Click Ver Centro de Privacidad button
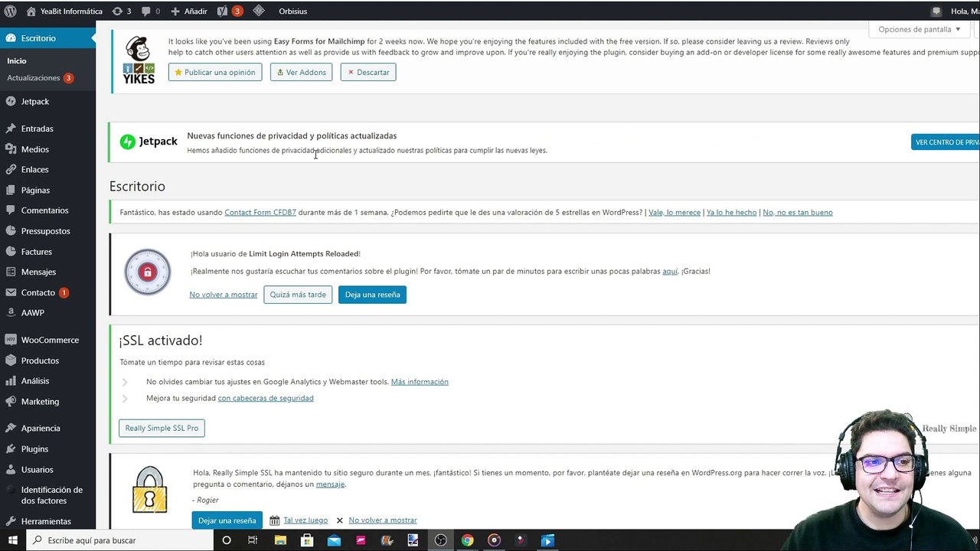The width and height of the screenshot is (980, 551). tap(946, 142)
